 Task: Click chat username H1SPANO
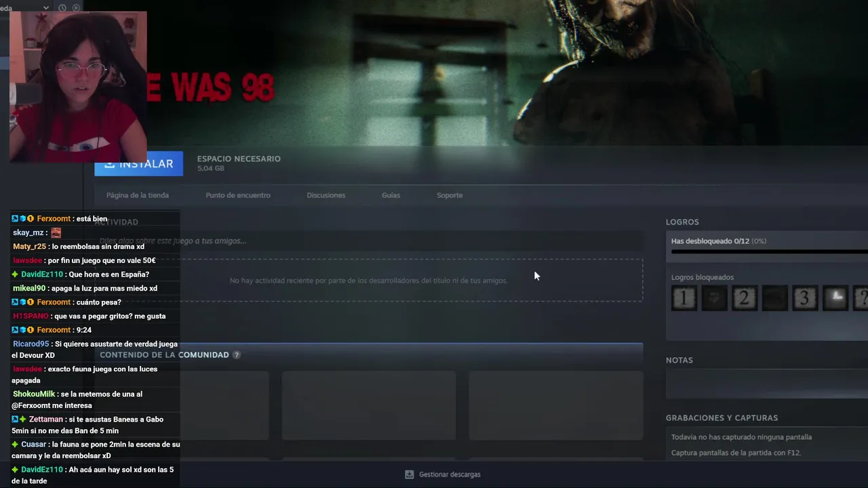tap(31, 316)
